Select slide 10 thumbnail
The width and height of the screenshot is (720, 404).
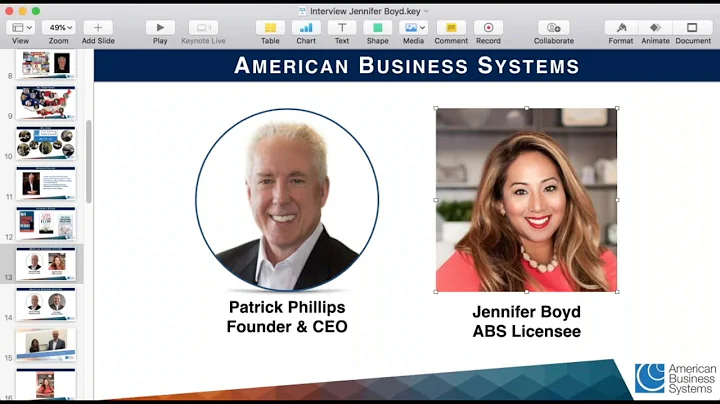tap(46, 143)
